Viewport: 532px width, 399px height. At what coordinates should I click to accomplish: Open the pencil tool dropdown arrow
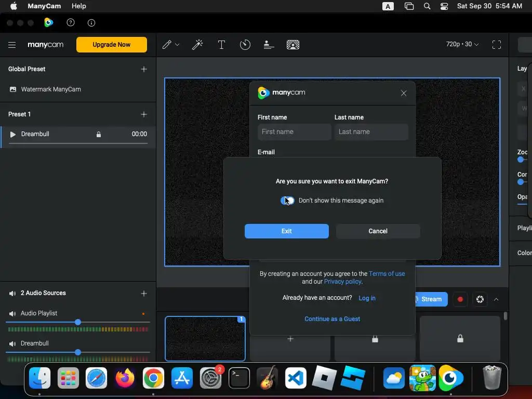click(177, 45)
